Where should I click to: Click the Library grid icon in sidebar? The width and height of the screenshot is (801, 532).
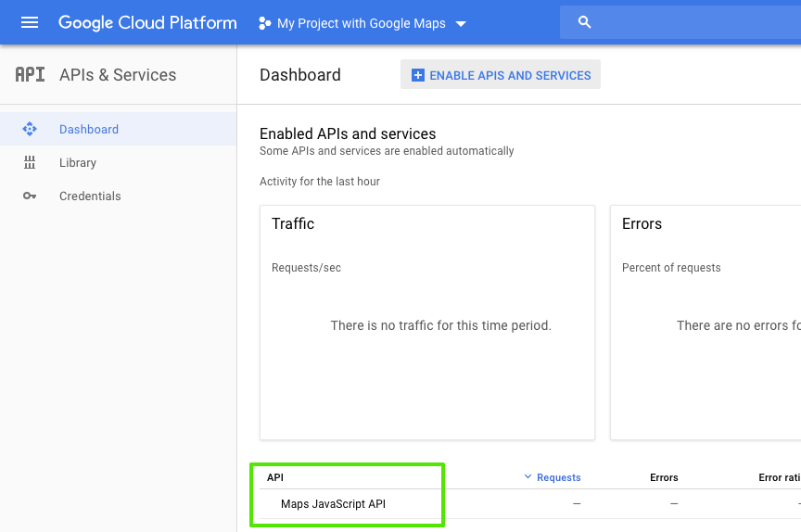click(30, 162)
